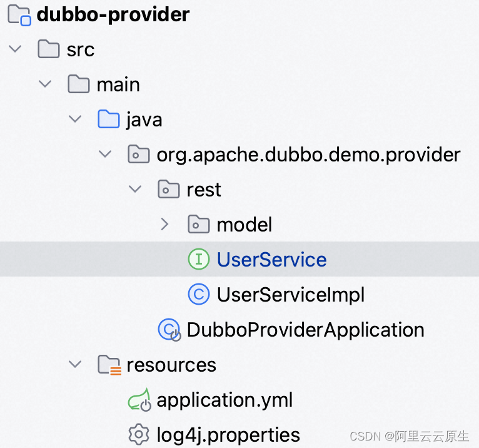
Task: Click the rest package icon
Action: 168,190
